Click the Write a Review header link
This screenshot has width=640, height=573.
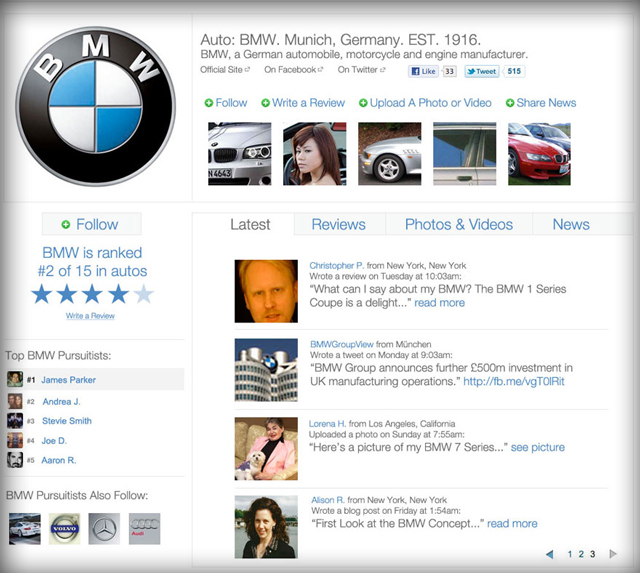[x=303, y=103]
